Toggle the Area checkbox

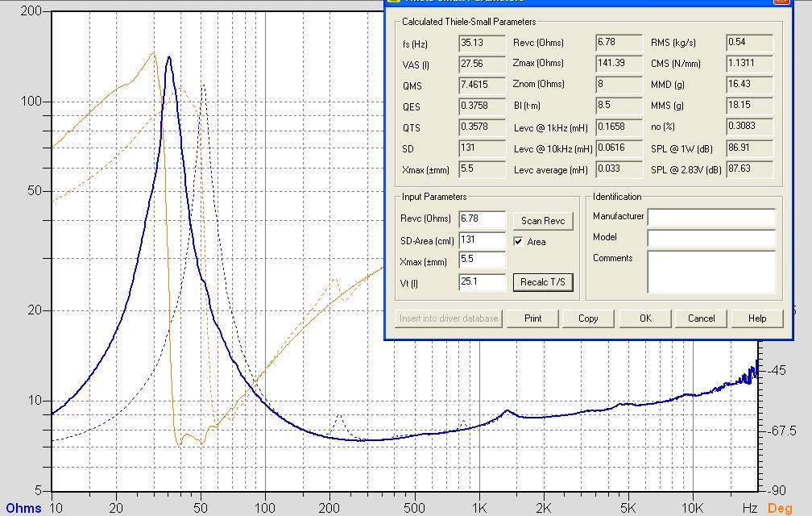tap(518, 241)
